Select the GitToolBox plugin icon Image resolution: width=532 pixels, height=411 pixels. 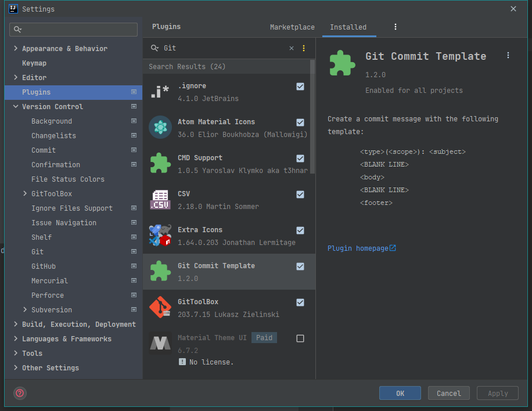point(160,308)
